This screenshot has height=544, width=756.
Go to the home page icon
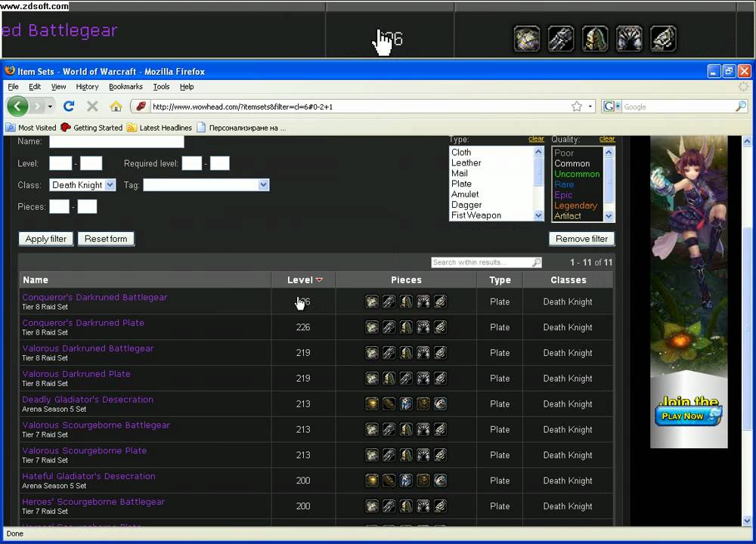click(116, 106)
